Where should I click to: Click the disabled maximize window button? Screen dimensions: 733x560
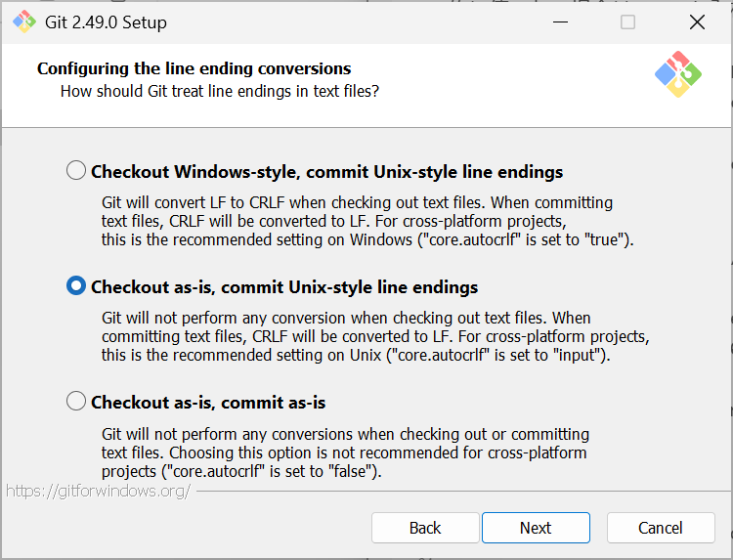coord(627,22)
